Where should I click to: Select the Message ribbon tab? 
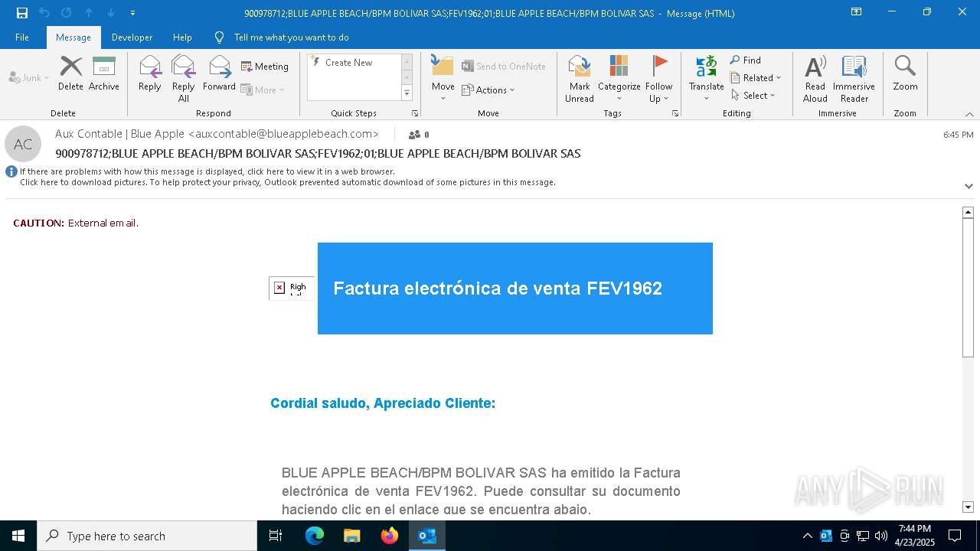pyautogui.click(x=73, y=37)
